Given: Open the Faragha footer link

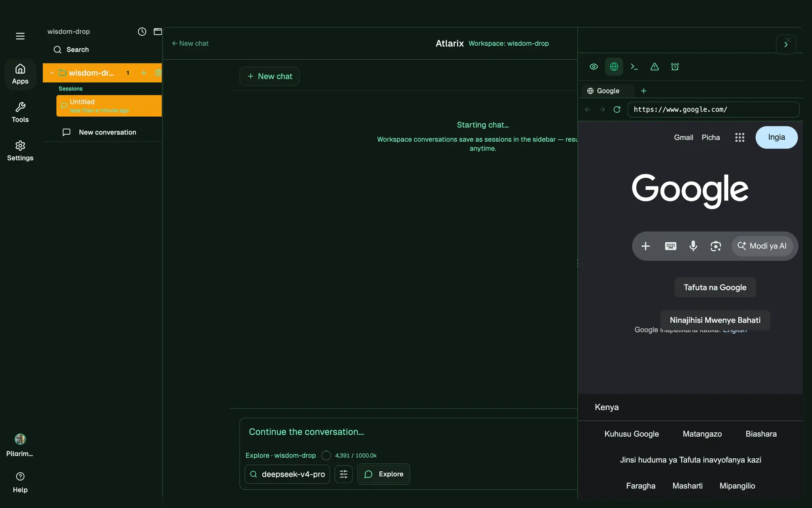Looking at the screenshot, I should (x=641, y=486).
